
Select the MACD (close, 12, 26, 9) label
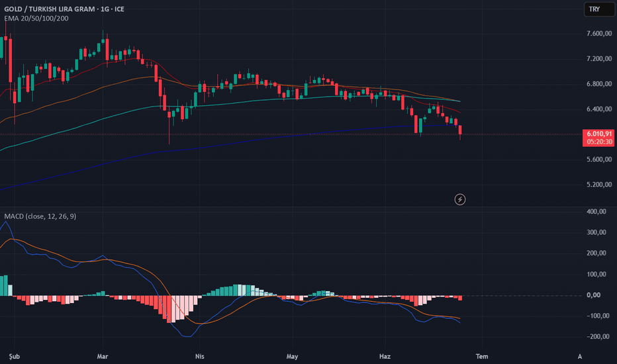(x=40, y=216)
